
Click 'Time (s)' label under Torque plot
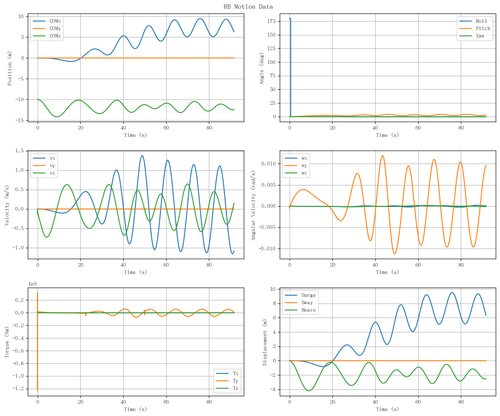(x=136, y=409)
